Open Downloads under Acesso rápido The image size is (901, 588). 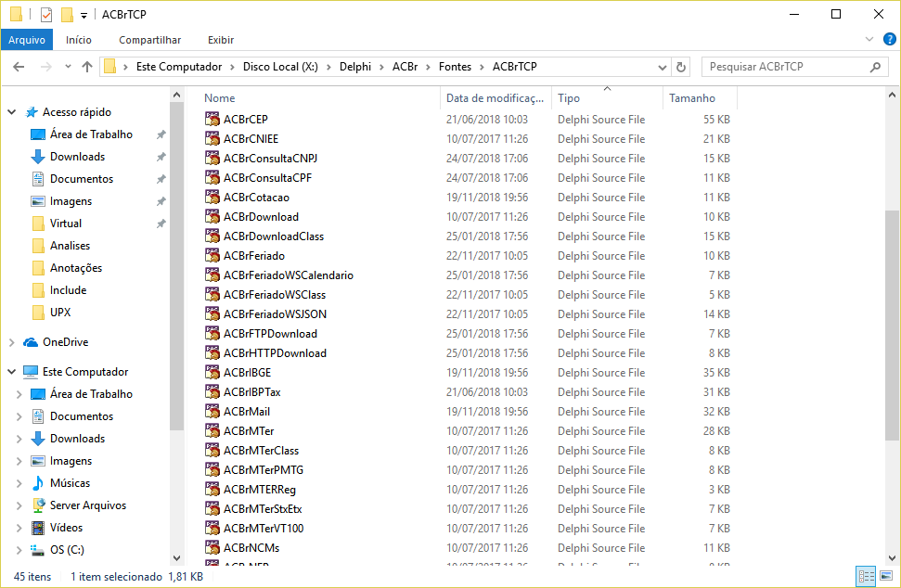point(77,157)
